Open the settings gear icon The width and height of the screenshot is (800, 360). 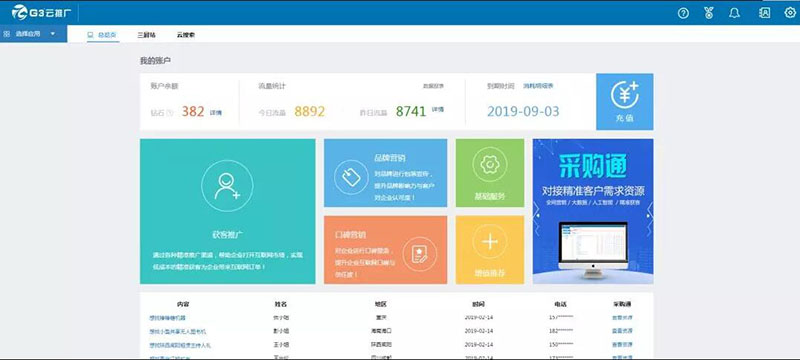click(790, 13)
